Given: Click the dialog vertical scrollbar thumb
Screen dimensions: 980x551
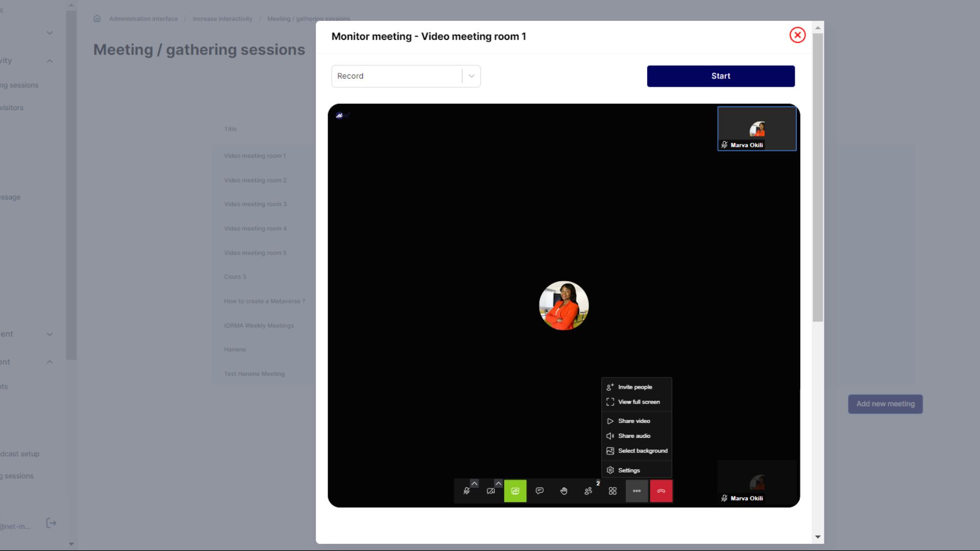Looking at the screenshot, I should [818, 178].
